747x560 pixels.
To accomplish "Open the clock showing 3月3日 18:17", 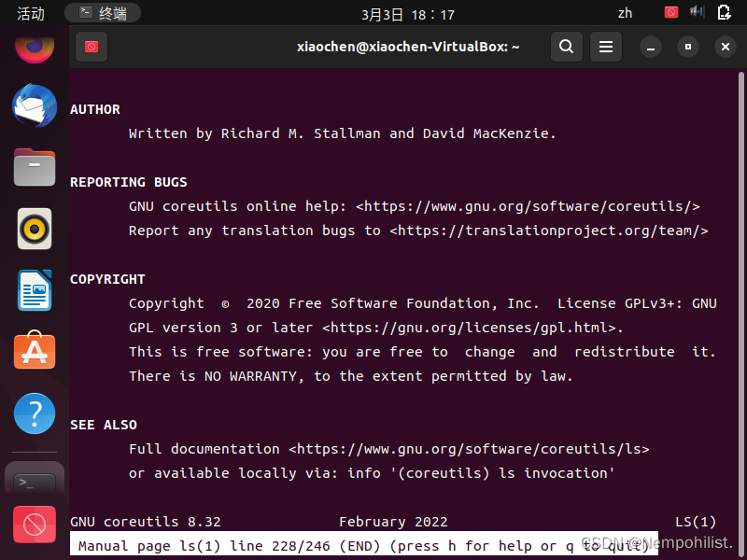I will coord(408,15).
